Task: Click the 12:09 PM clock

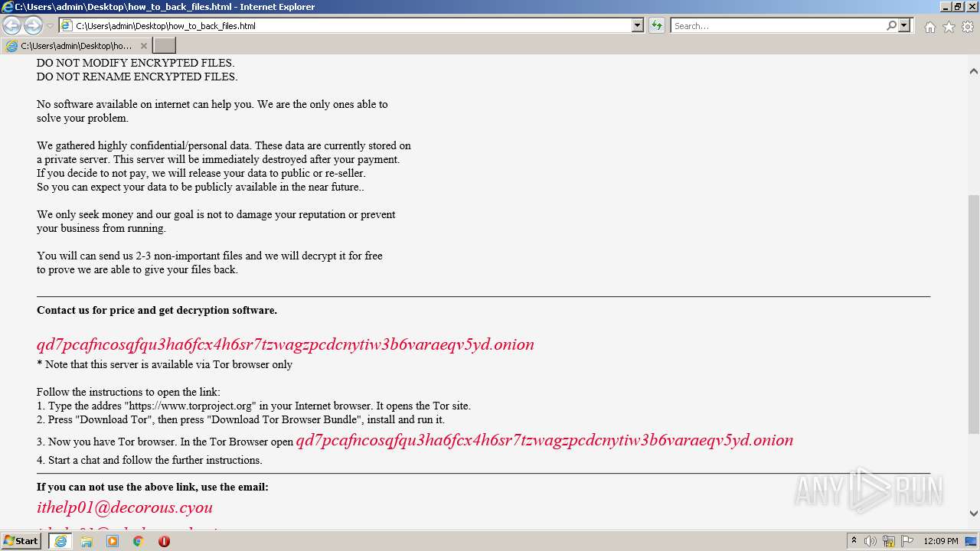Action: (x=941, y=541)
